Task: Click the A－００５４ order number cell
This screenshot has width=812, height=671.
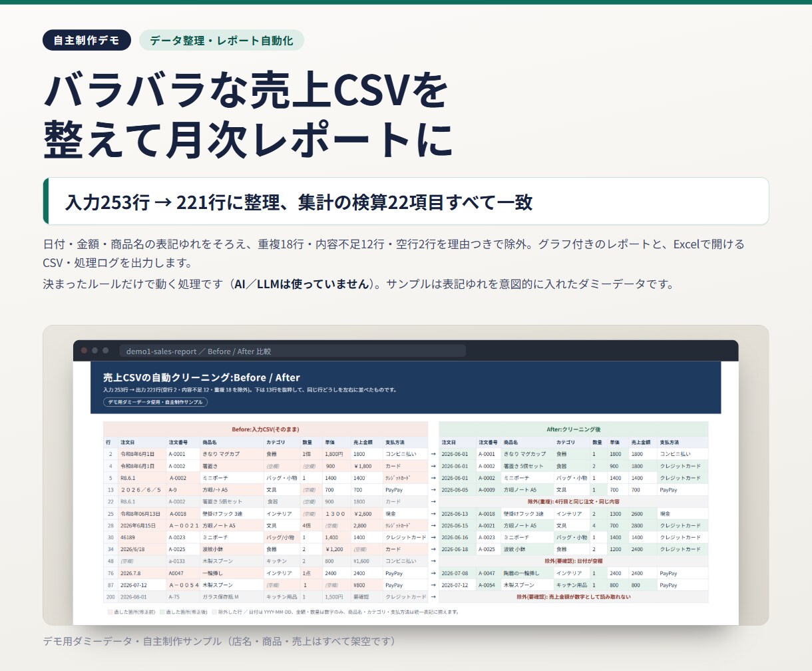Action: (x=182, y=585)
